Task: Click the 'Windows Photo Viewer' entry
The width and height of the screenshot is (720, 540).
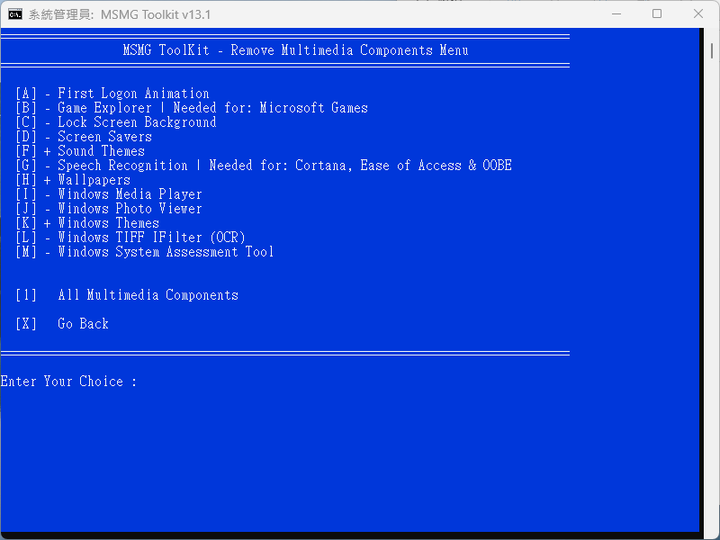Action: click(109, 208)
